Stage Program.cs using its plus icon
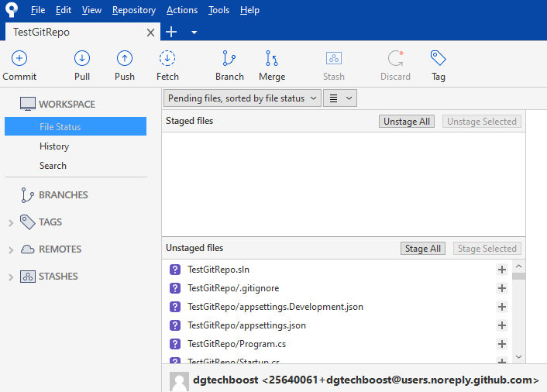 pyautogui.click(x=501, y=344)
